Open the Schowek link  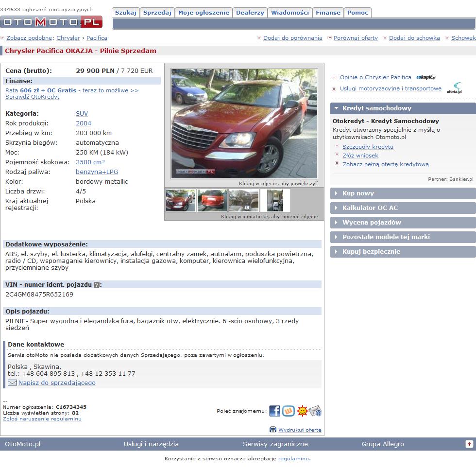(463, 38)
